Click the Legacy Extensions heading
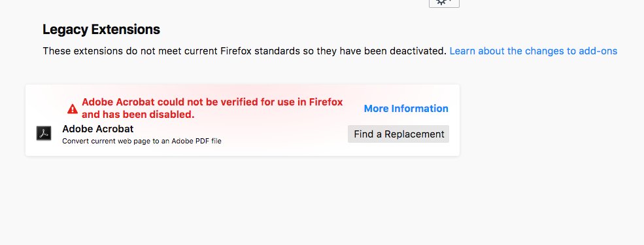This screenshot has height=245, width=644. pyautogui.click(x=101, y=29)
